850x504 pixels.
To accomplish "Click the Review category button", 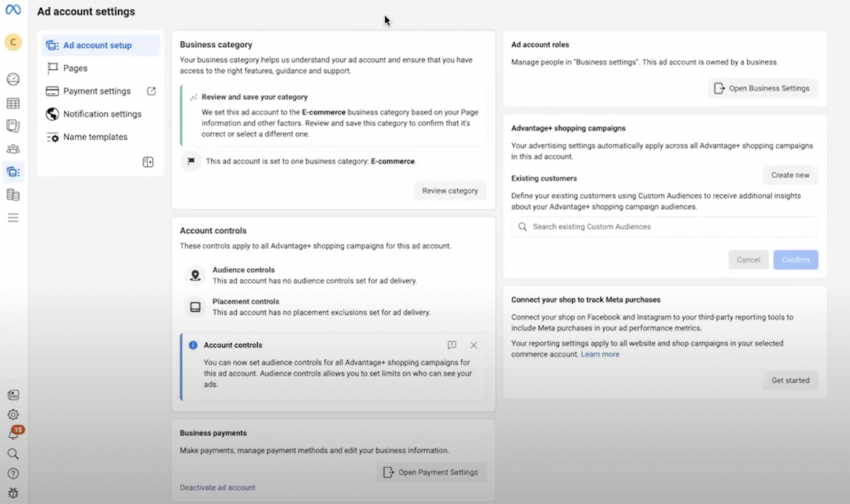I will 450,190.
